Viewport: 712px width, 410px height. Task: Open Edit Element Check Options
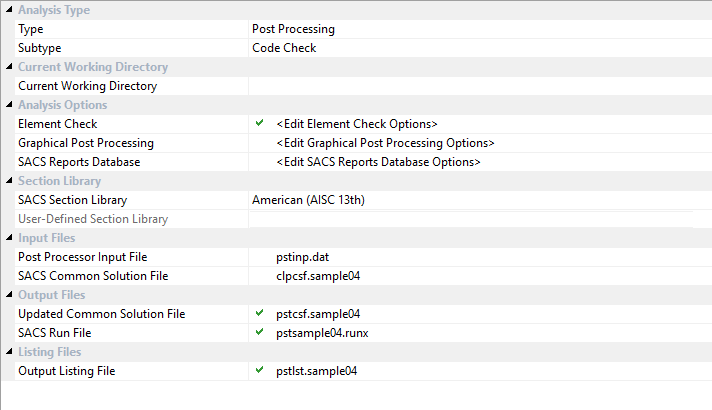click(x=357, y=124)
